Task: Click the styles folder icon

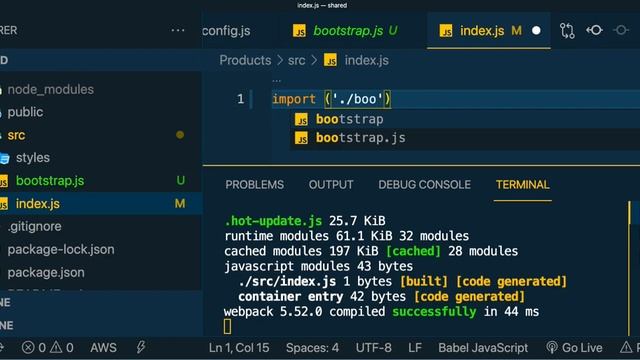Action: click(x=4, y=158)
